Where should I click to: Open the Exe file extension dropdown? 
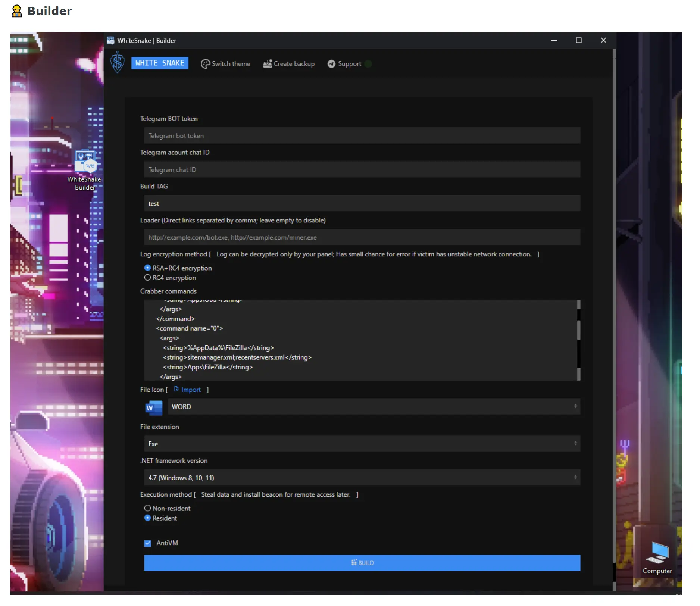click(362, 443)
